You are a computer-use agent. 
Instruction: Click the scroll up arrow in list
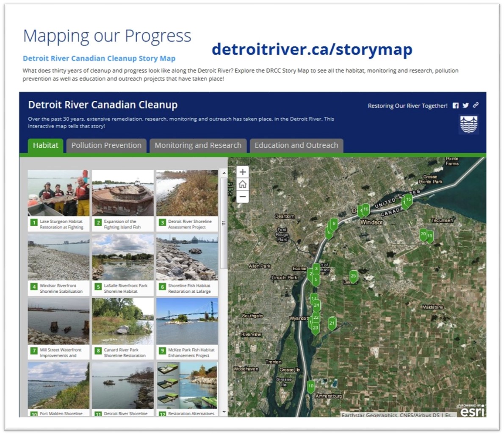click(224, 173)
